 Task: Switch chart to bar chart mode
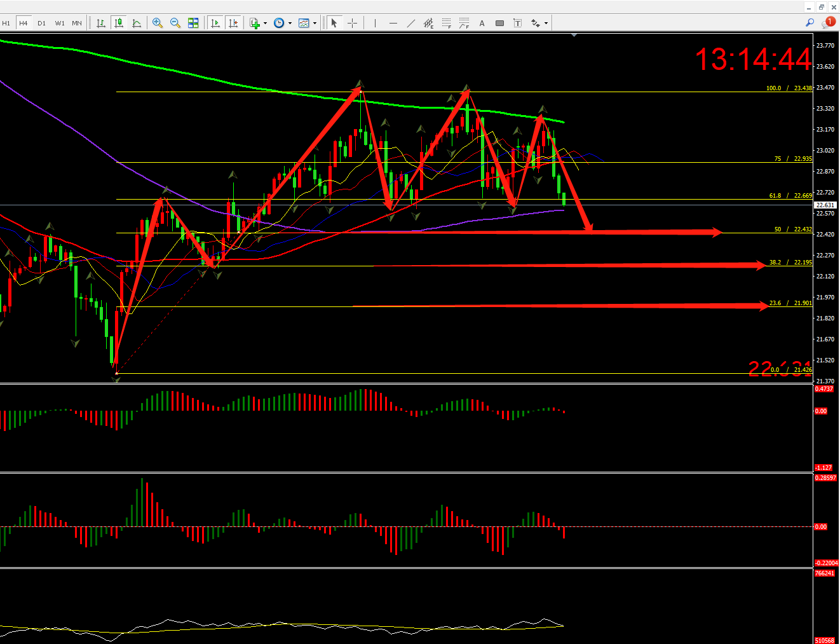tap(101, 23)
